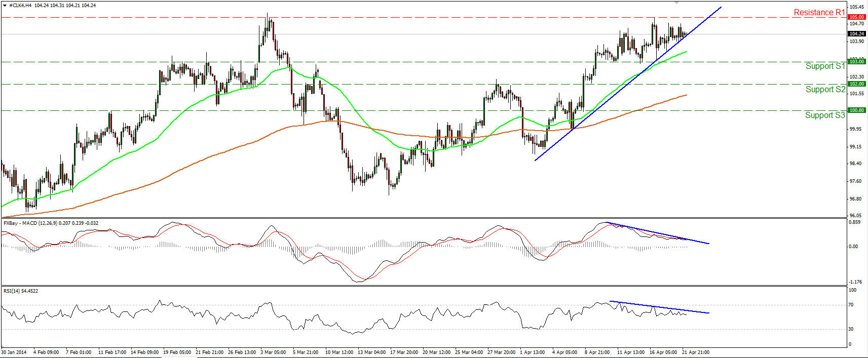Viewport: 868px width, 358px height.
Task: Click the 21 Apr 21:00 time axis label
Action: (696, 352)
